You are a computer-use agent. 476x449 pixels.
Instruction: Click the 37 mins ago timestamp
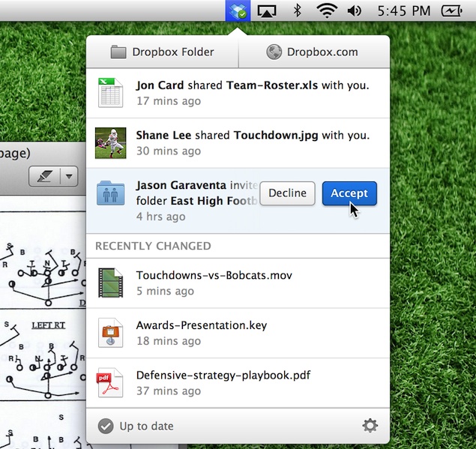[x=169, y=391]
